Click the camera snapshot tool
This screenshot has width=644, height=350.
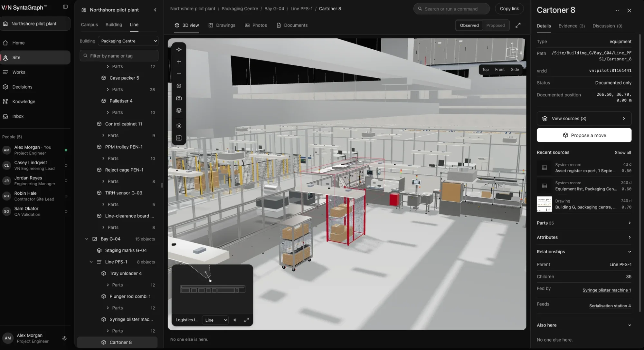point(179,98)
